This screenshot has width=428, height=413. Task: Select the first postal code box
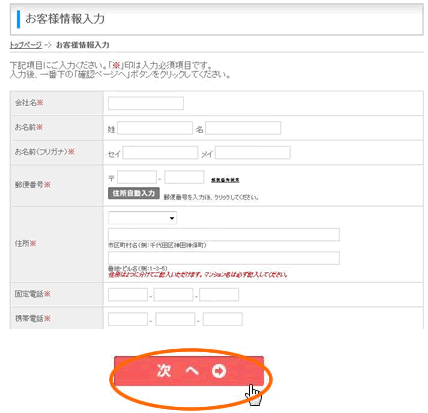click(137, 177)
